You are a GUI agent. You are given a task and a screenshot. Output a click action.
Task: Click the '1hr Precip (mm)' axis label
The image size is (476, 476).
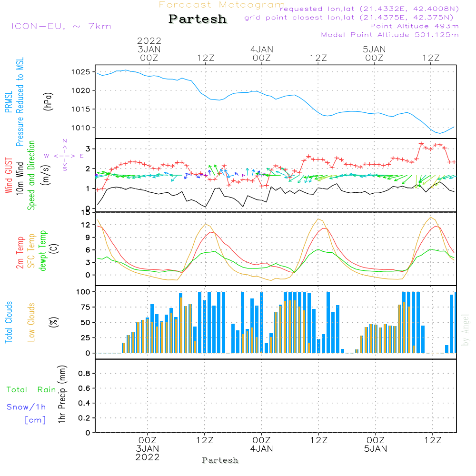[x=62, y=394]
